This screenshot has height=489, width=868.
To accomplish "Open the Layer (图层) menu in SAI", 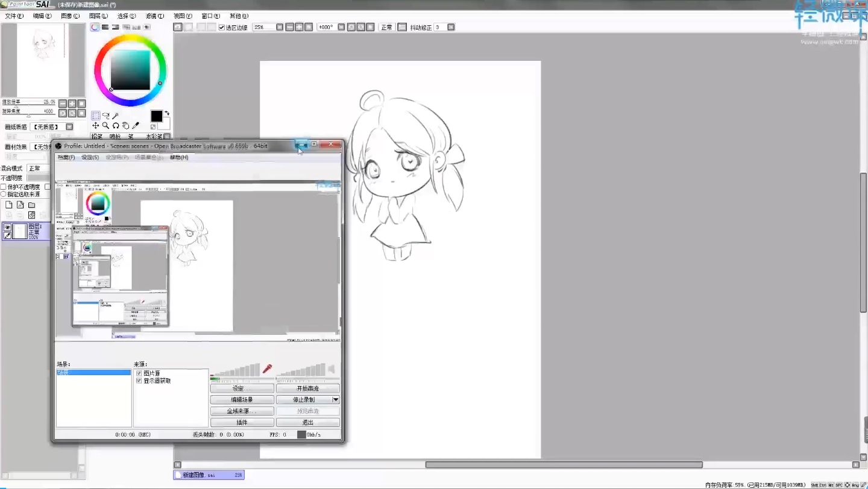I will 98,16.
